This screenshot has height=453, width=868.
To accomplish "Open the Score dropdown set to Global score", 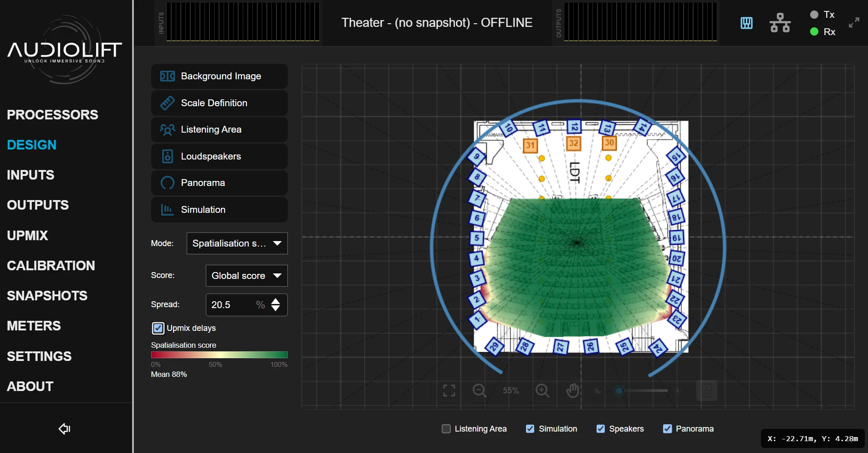I will point(246,276).
